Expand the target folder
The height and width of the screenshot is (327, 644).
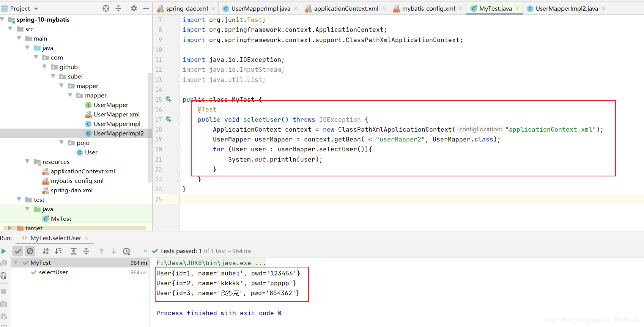tap(10, 228)
